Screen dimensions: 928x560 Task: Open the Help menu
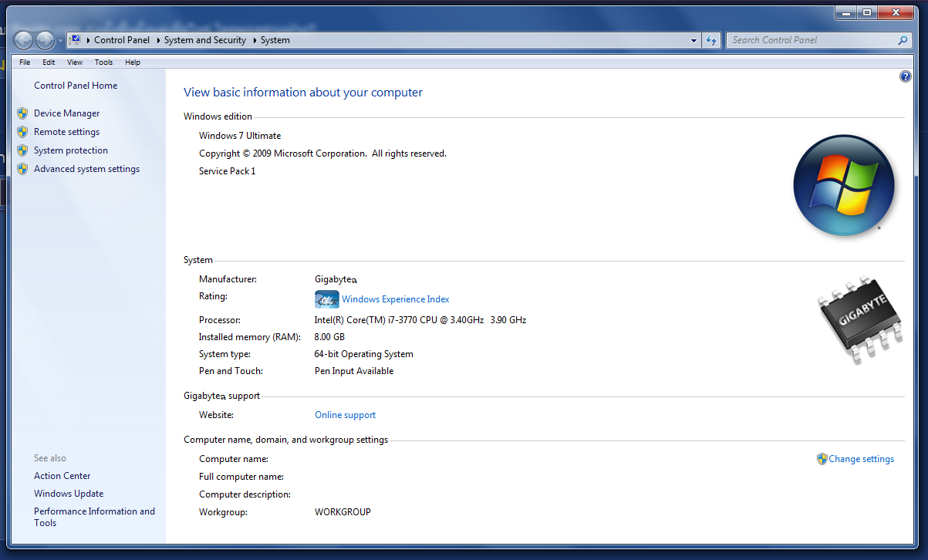[133, 62]
